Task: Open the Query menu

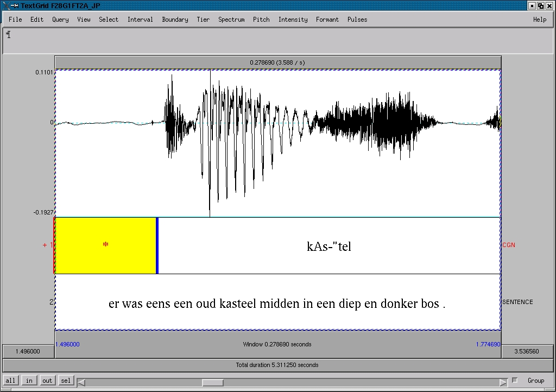Action: click(60, 20)
